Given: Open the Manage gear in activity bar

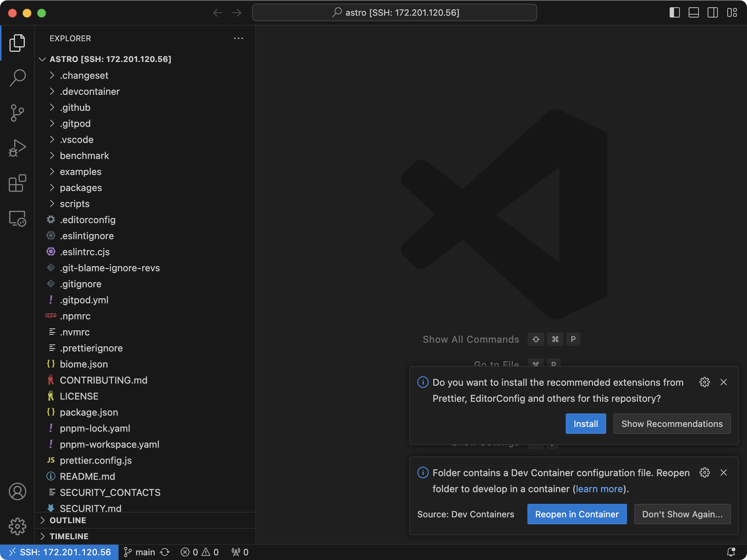Looking at the screenshot, I should [17, 526].
